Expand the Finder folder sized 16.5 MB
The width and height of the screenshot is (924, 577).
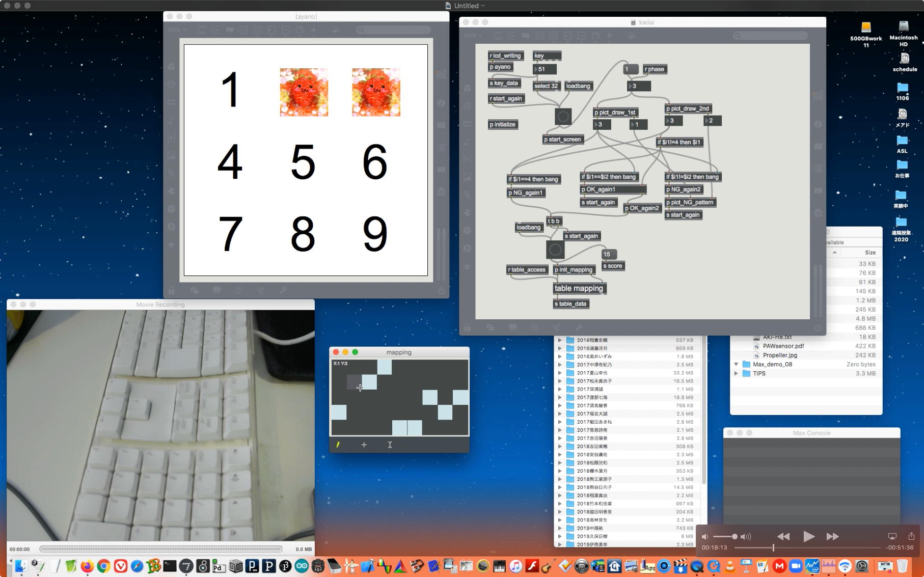(560, 381)
